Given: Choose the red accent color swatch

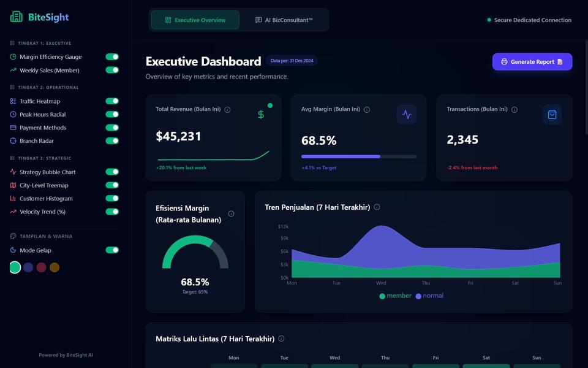Looking at the screenshot, I should 41,267.
